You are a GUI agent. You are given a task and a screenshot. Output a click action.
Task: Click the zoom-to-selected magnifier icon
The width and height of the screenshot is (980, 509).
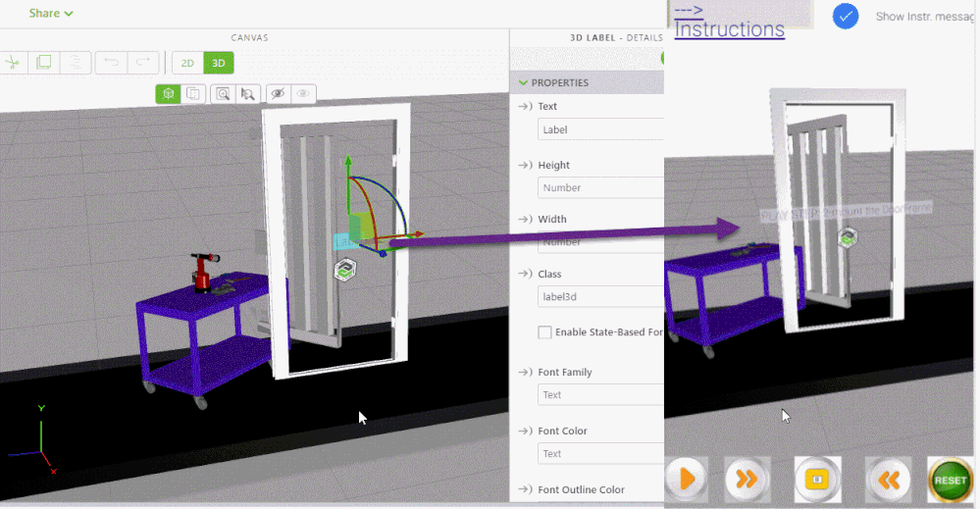(248, 94)
